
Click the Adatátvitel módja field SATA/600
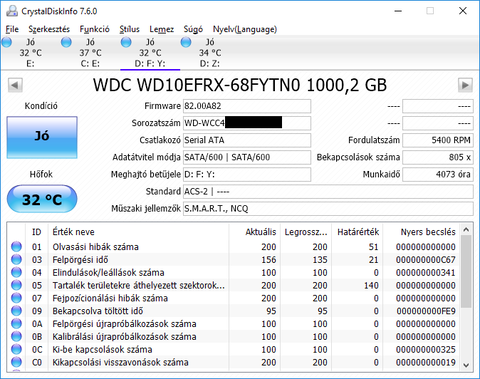click(x=247, y=157)
